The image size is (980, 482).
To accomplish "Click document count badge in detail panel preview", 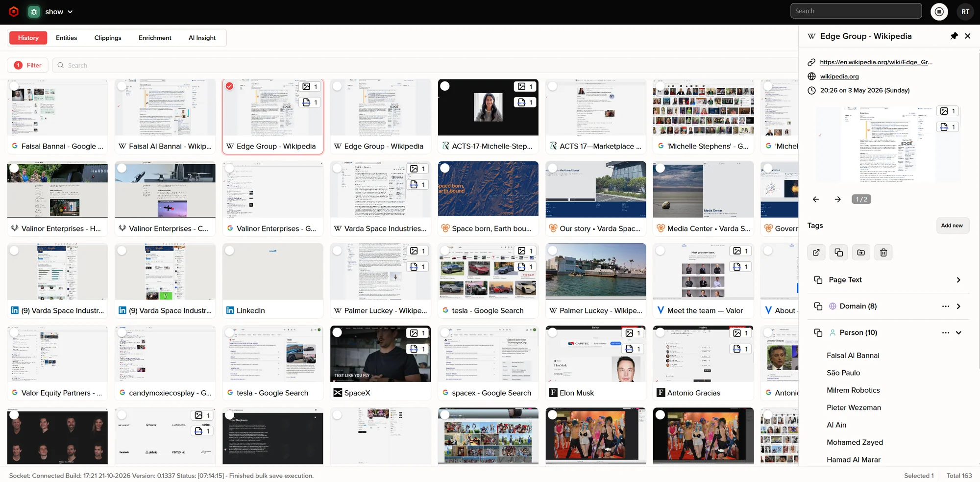I will 948,127.
